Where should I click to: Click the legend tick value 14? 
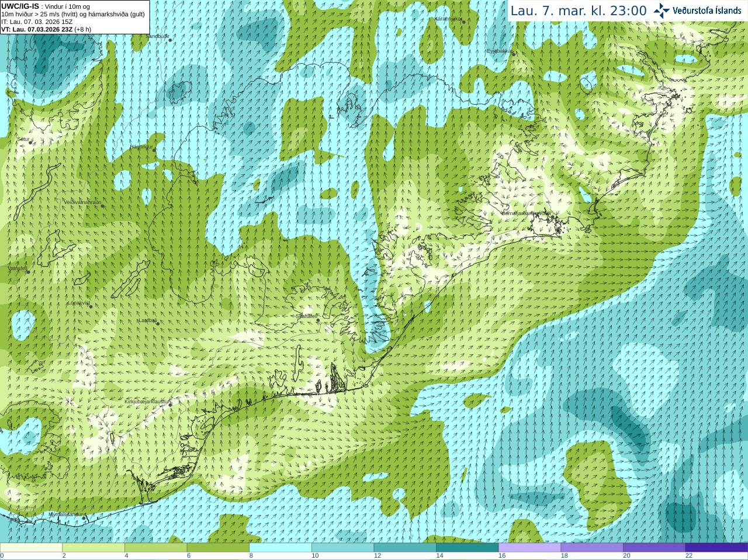[x=439, y=556]
